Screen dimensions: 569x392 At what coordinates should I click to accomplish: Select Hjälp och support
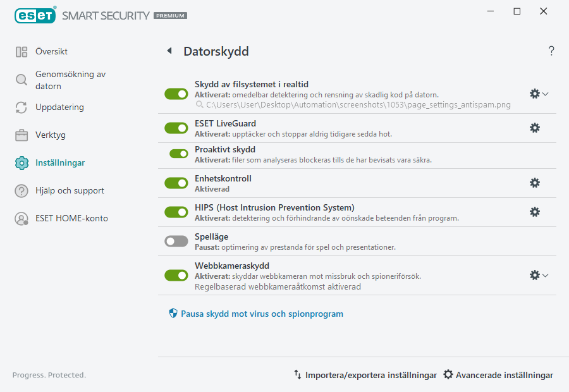(x=66, y=190)
